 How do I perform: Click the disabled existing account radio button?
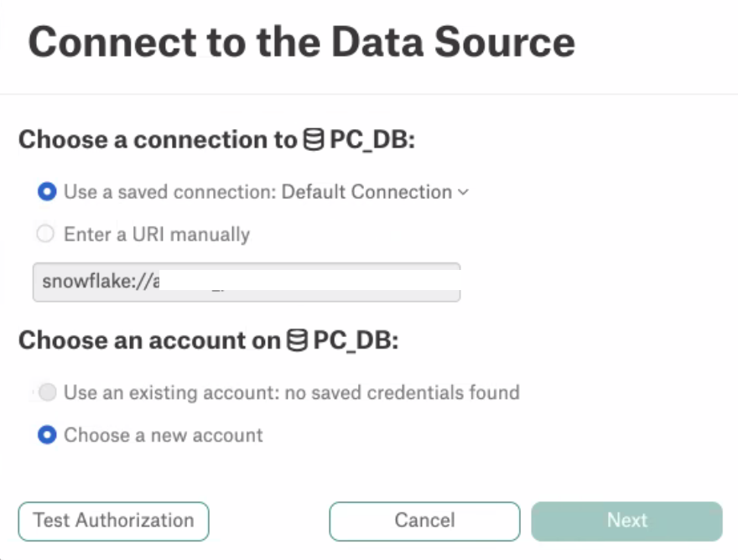point(48,392)
